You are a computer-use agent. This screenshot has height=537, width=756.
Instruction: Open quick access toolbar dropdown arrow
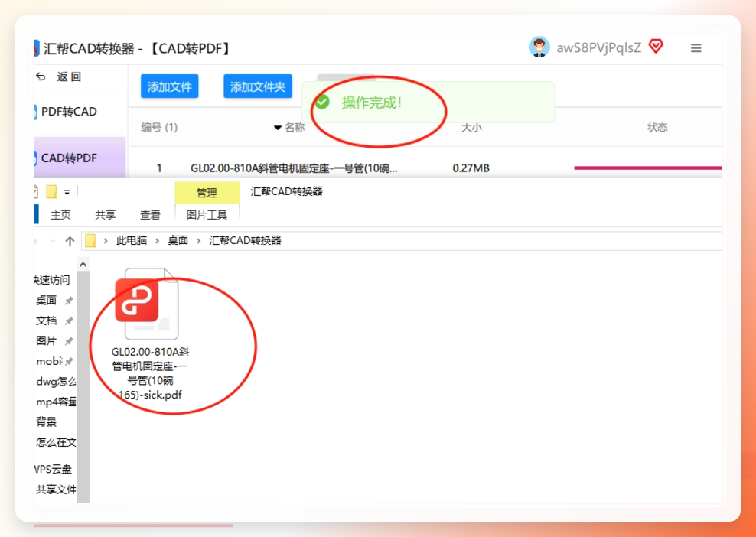coord(67,192)
